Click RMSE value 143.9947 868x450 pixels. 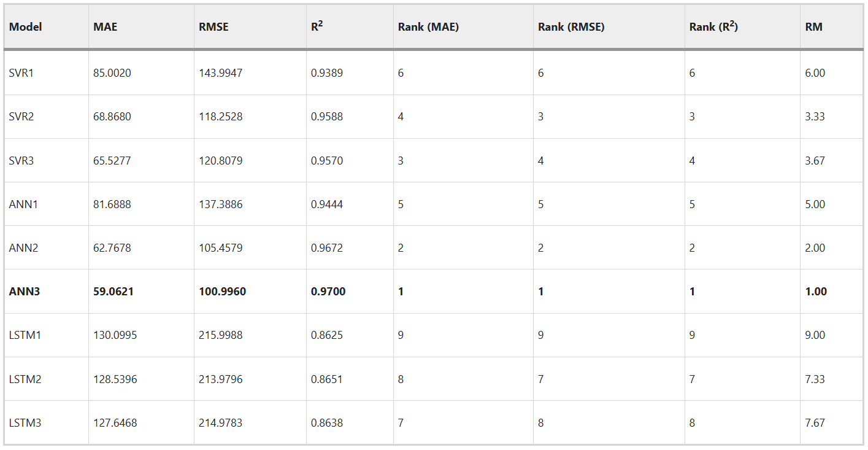pos(221,73)
